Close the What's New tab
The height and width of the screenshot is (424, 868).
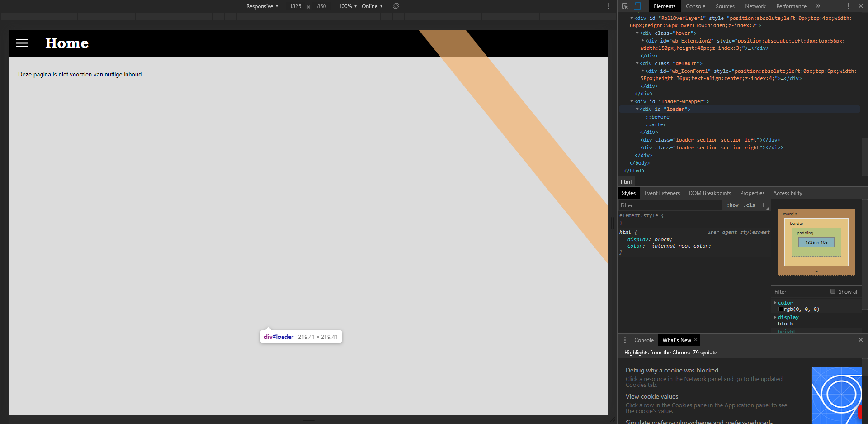pos(696,340)
